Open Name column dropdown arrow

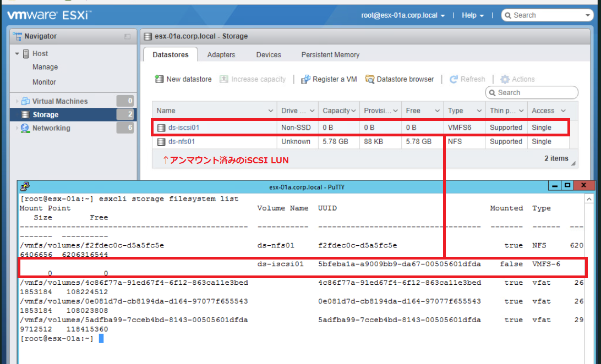(270, 111)
